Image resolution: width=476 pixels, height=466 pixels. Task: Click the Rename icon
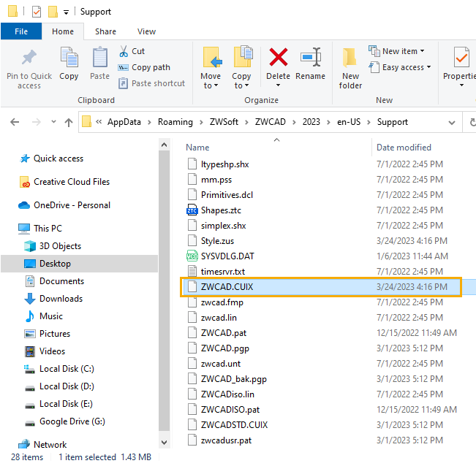311,57
